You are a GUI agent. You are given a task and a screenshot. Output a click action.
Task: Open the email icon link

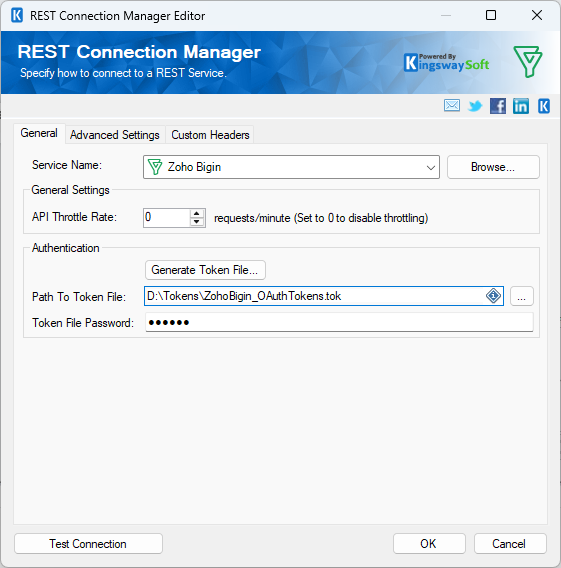[x=452, y=106]
